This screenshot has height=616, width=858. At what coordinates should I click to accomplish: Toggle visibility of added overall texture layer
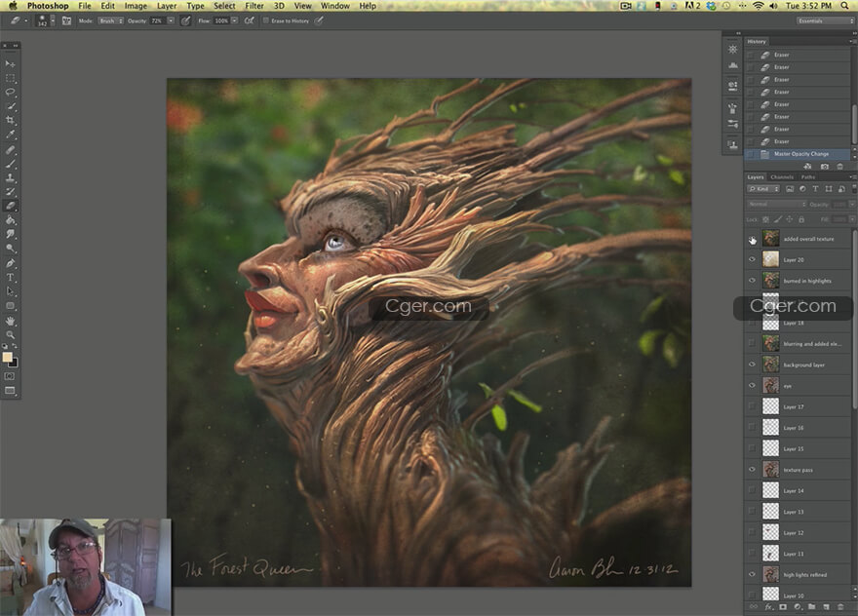pyautogui.click(x=752, y=239)
